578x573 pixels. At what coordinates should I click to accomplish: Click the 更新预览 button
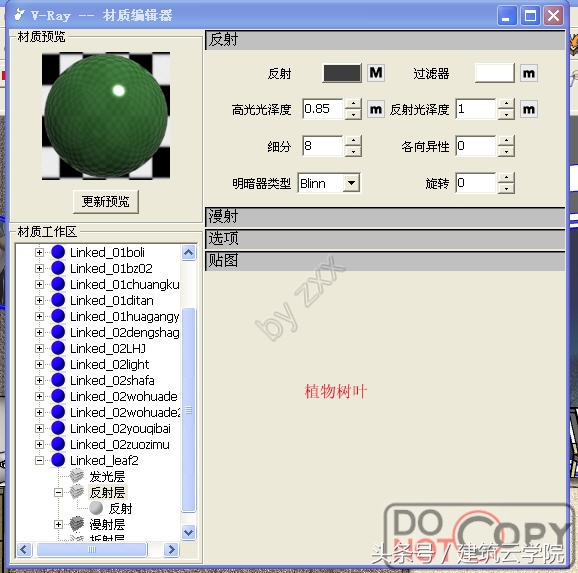(106, 201)
